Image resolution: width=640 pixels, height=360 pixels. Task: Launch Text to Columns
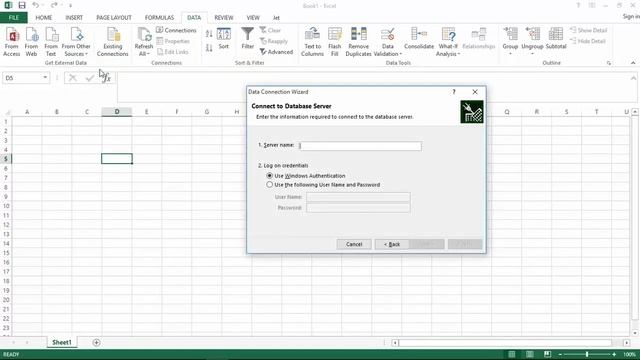(x=312, y=42)
